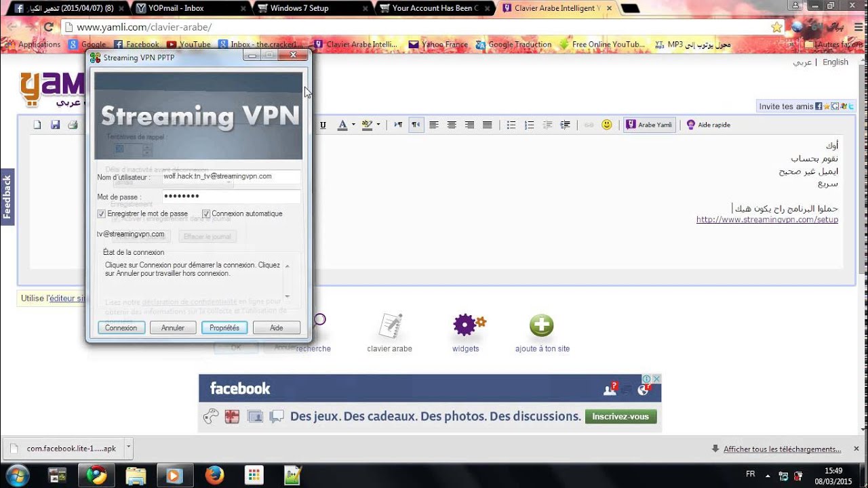Viewport: 868px width, 488px height.
Task: Open clavier arabe icon
Action: pos(390,333)
